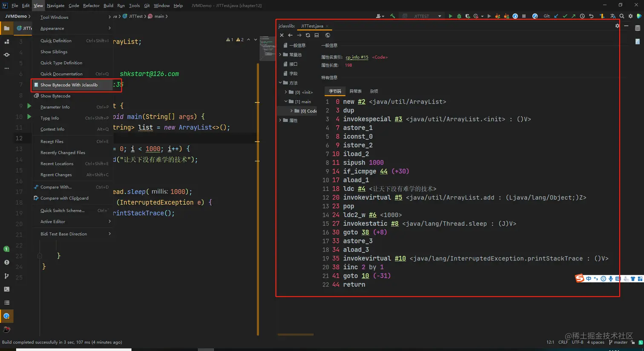Follow #10 printStackTrace link

400,258
